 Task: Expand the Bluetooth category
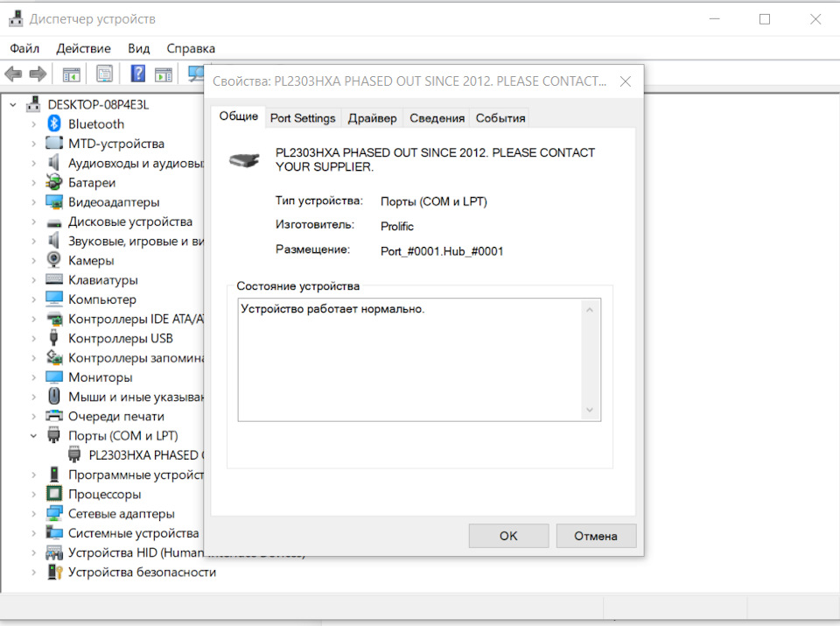(x=34, y=124)
